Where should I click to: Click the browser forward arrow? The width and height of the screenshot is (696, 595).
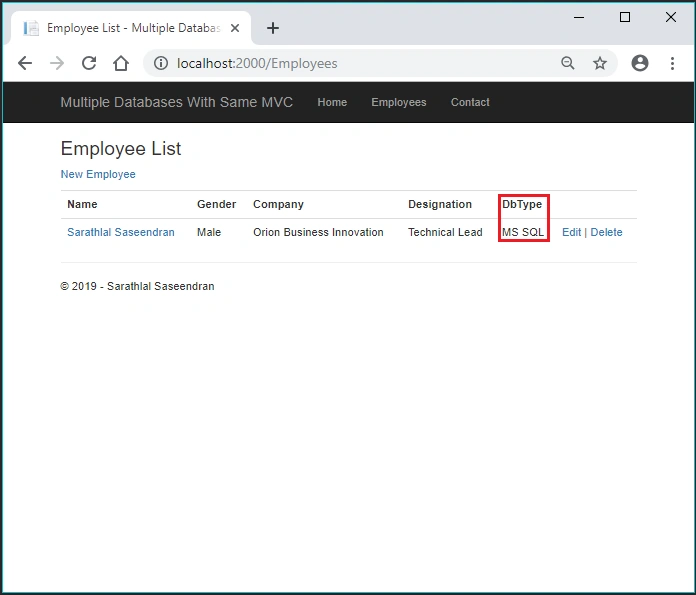[57, 63]
